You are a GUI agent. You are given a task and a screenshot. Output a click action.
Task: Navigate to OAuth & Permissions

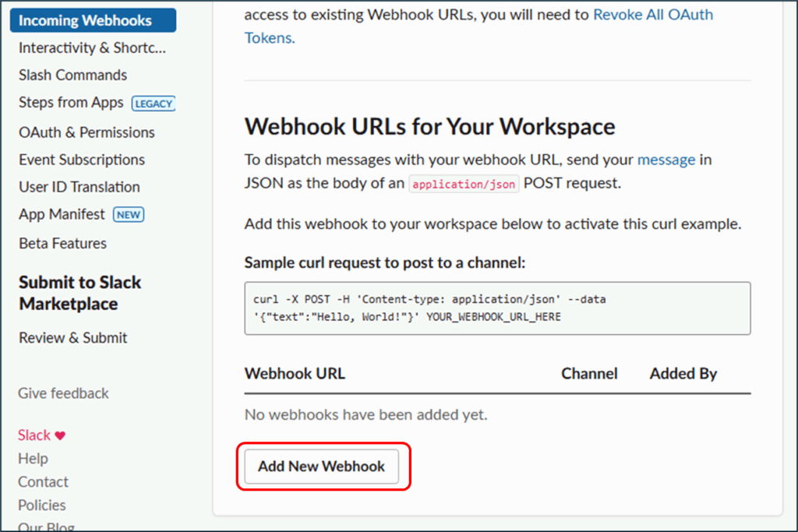(x=87, y=132)
